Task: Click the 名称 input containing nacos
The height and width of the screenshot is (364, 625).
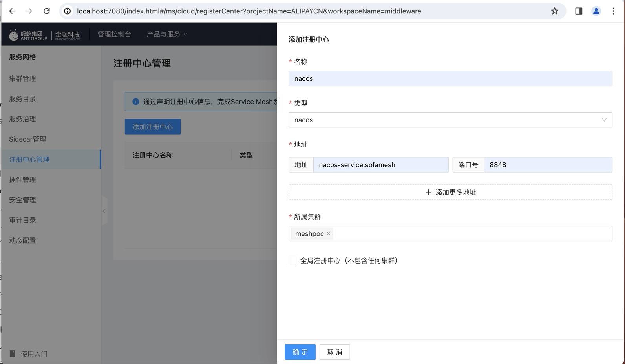Action: tap(450, 78)
